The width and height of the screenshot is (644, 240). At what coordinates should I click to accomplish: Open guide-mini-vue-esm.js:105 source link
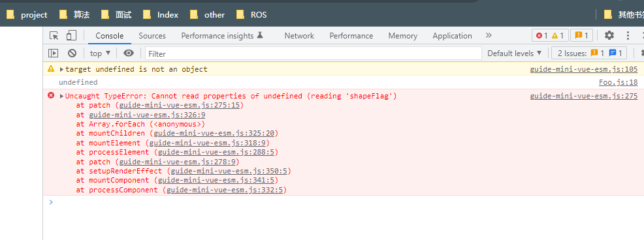(584, 69)
